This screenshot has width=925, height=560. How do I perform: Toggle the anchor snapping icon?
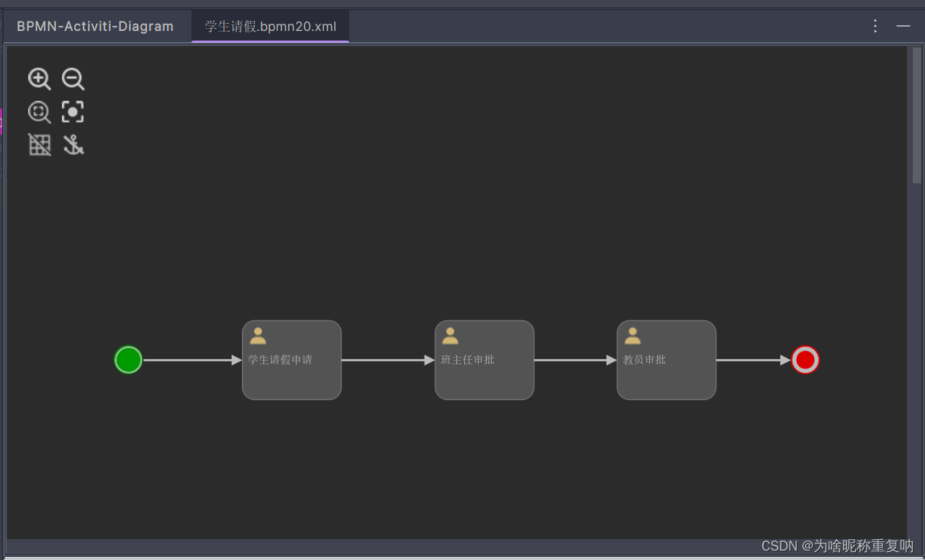click(73, 145)
